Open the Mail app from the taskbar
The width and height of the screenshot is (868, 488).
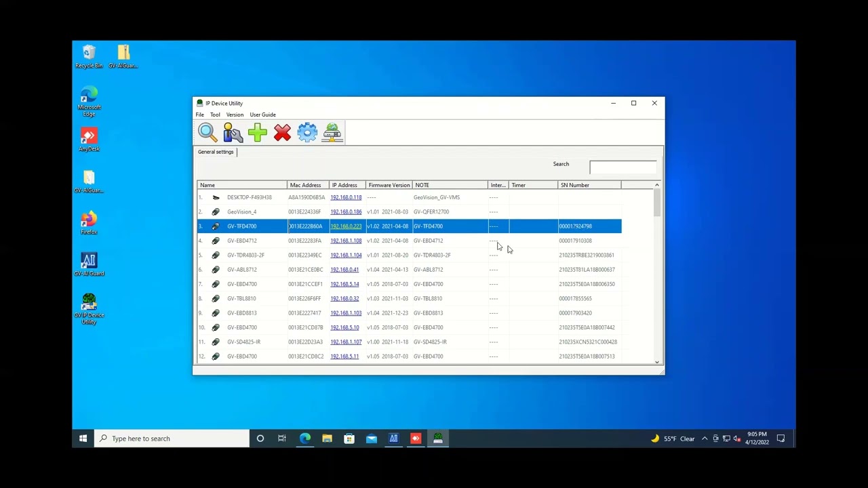point(372,439)
